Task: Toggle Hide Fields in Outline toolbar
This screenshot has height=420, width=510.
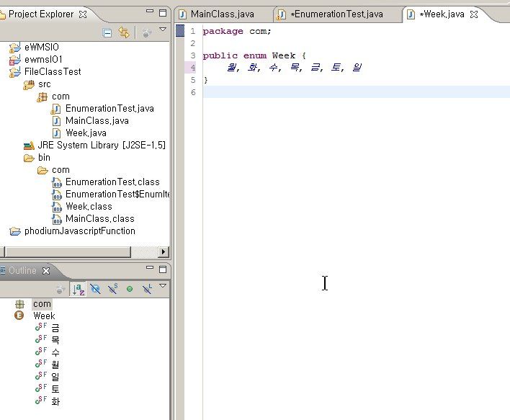Action: [95, 289]
